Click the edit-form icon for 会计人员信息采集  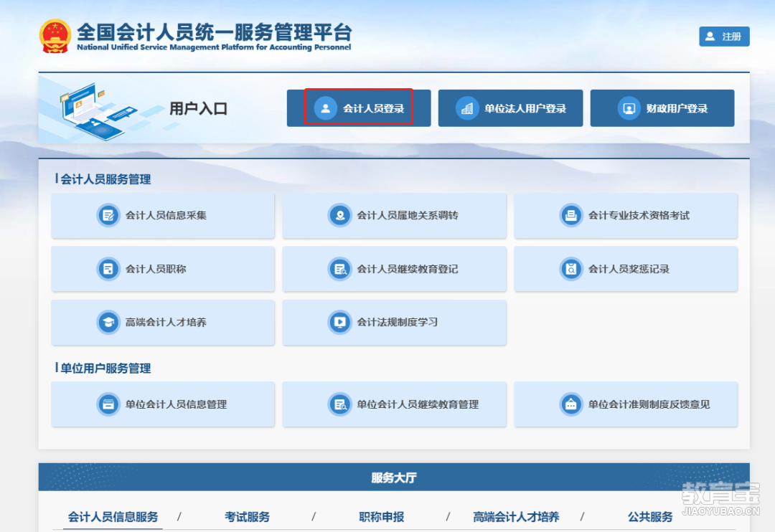tap(108, 215)
